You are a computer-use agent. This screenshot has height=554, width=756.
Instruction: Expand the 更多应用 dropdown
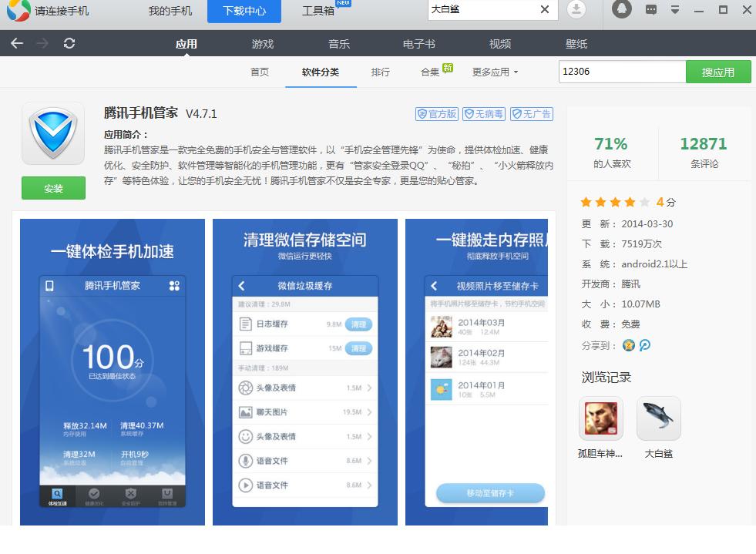pyautogui.click(x=496, y=72)
